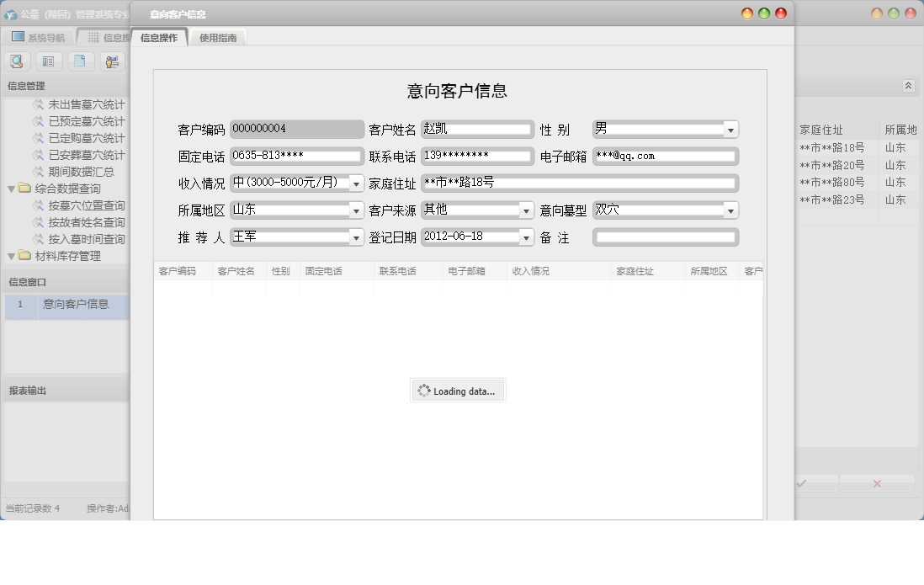This screenshot has width=924, height=585.
Task: Click the 备注 remarks input field
Action: 665,237
